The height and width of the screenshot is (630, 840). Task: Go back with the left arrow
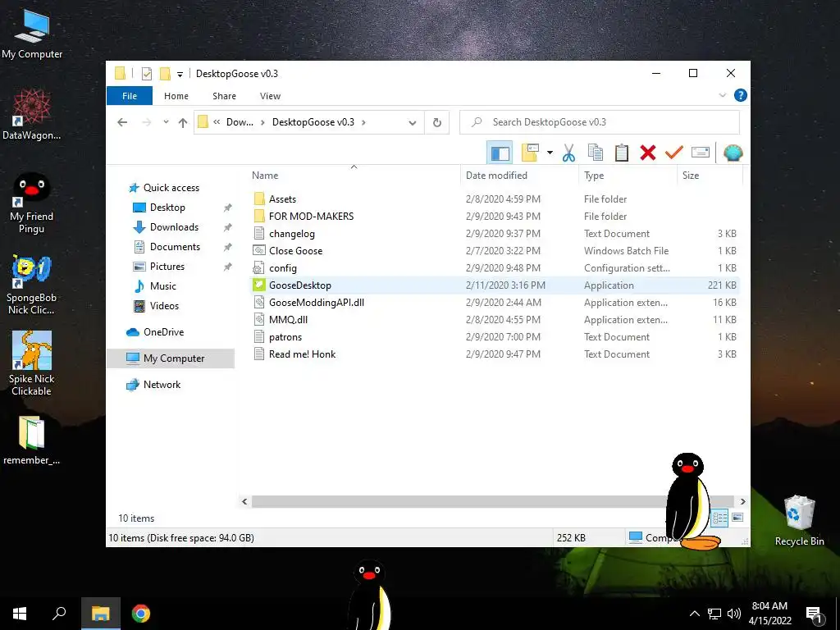[x=123, y=122]
